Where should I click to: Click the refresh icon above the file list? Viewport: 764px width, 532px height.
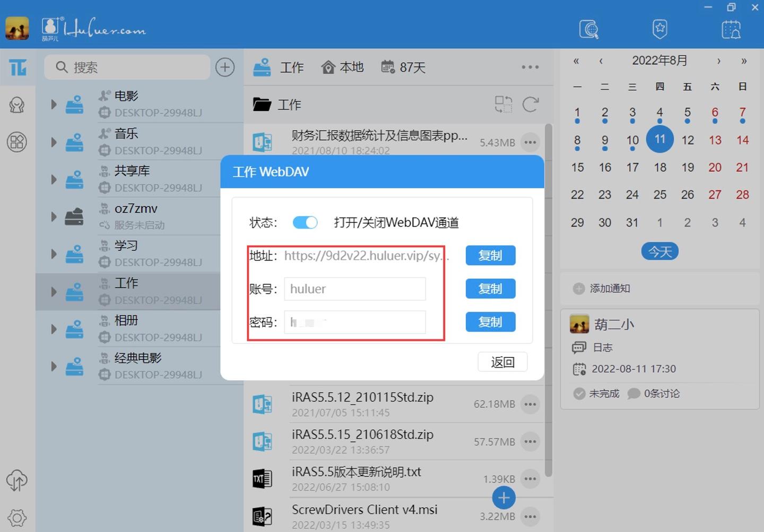click(531, 104)
